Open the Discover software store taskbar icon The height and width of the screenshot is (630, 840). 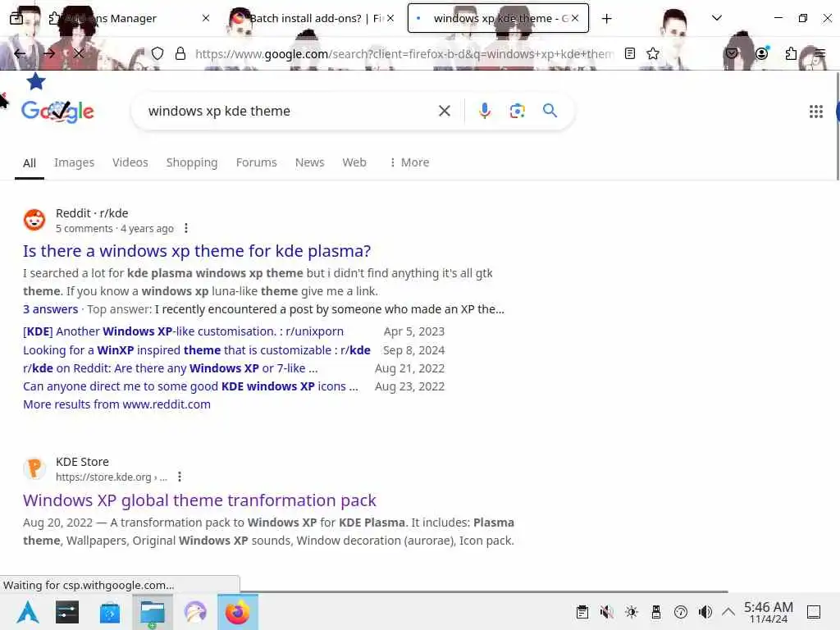[x=110, y=612]
